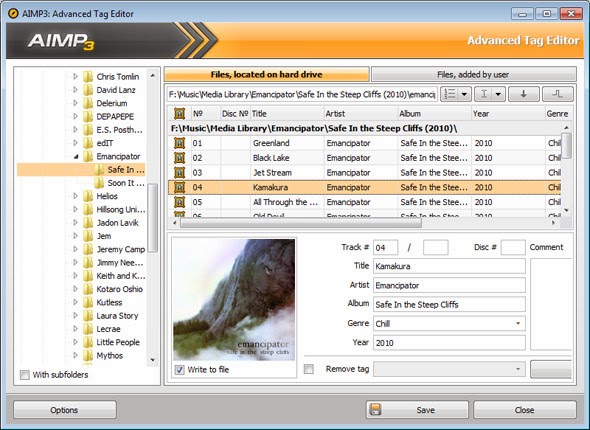Click the Soon It folder icon
Image resolution: width=590 pixels, height=430 pixels.
pyautogui.click(x=99, y=183)
